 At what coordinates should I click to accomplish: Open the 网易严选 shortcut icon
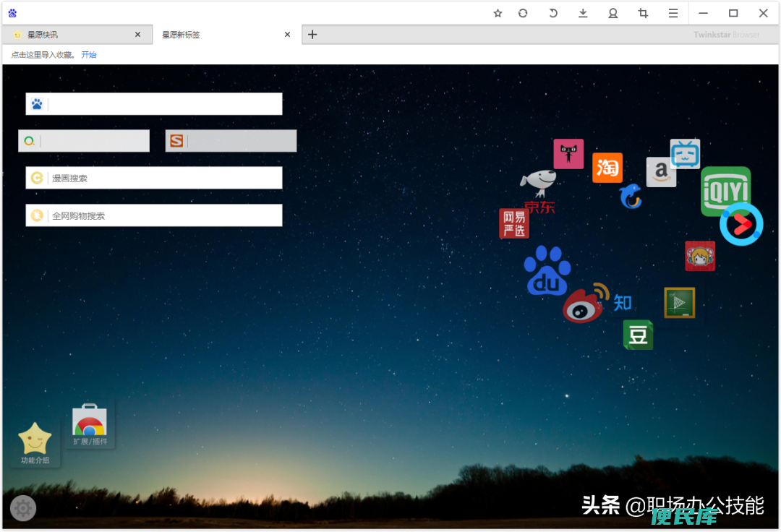pyautogui.click(x=514, y=223)
